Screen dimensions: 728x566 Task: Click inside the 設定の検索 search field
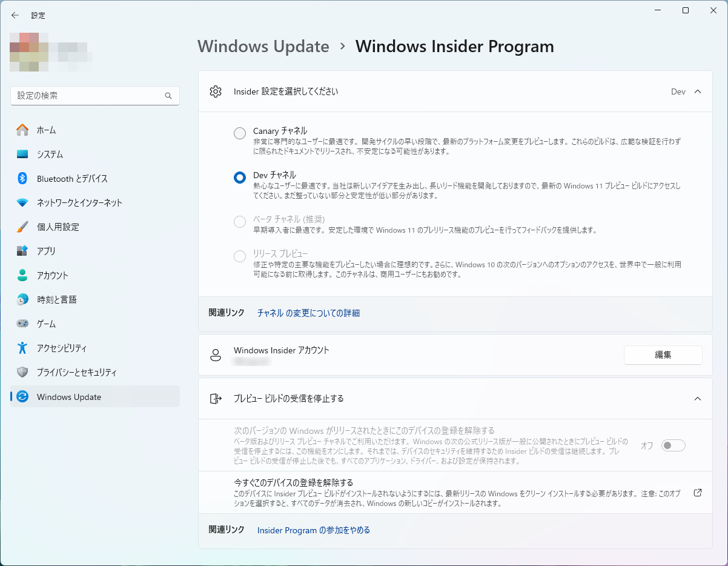click(91, 96)
